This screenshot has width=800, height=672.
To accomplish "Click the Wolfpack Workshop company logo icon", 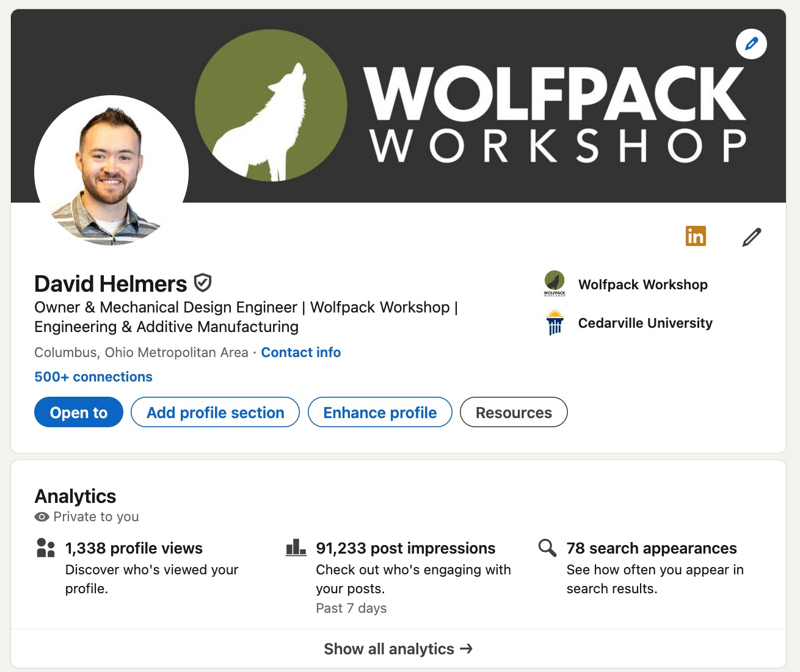I will (x=555, y=284).
